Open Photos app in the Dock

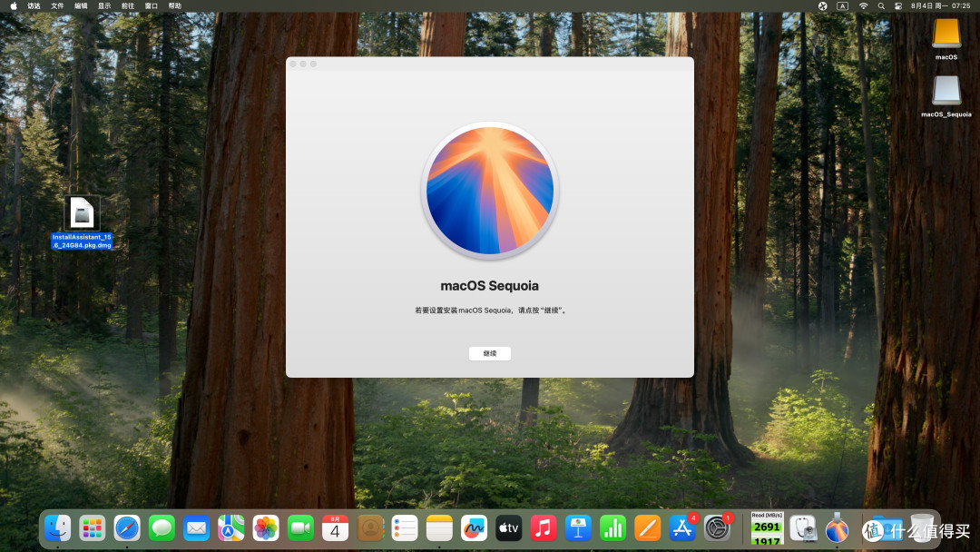pyautogui.click(x=266, y=529)
